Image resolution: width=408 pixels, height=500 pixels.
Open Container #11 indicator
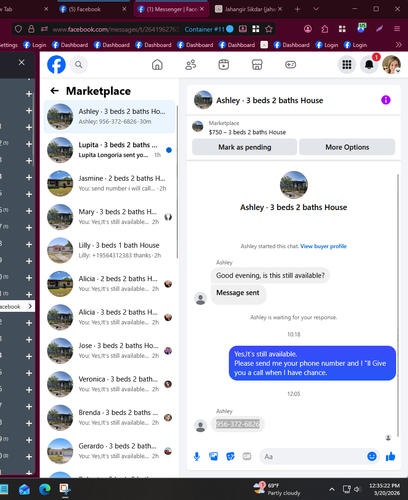tap(209, 29)
